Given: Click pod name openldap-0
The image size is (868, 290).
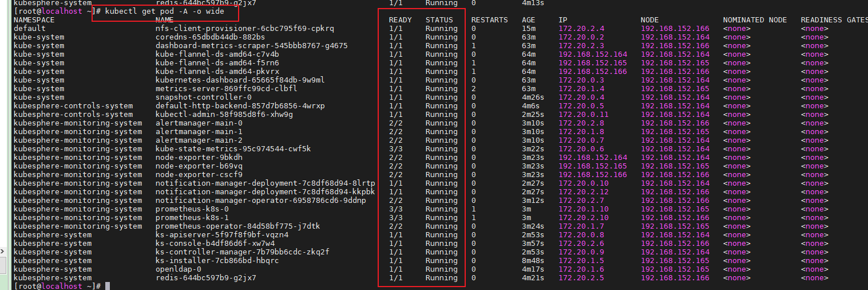Looking at the screenshot, I should click(179, 269).
